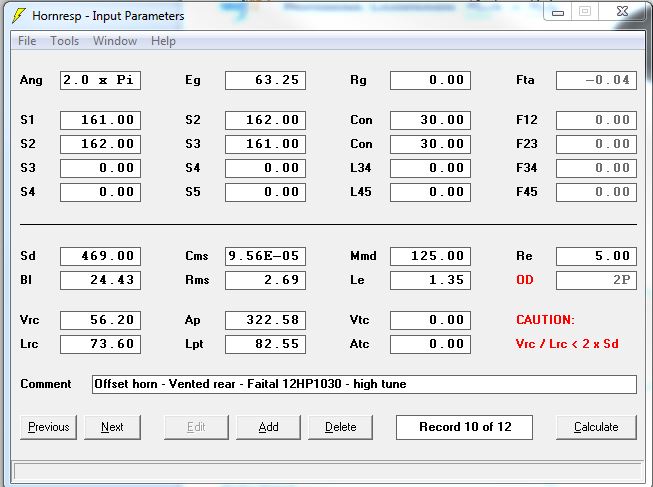Click the red CAUTION: warning text

[545, 320]
